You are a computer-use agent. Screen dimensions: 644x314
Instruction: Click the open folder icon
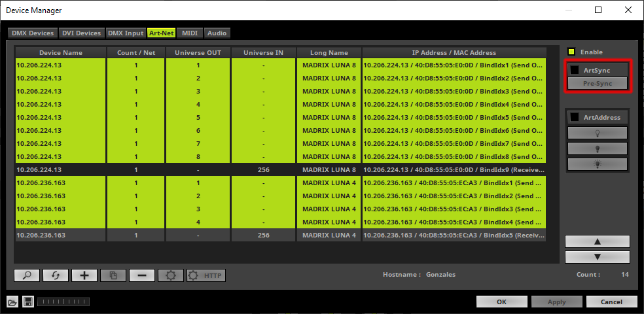[x=12, y=302]
